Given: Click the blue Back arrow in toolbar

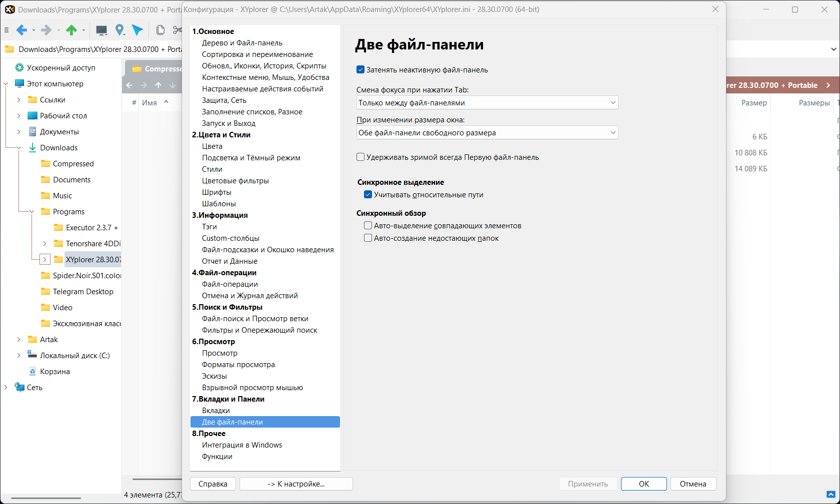Looking at the screenshot, I should 21,30.
